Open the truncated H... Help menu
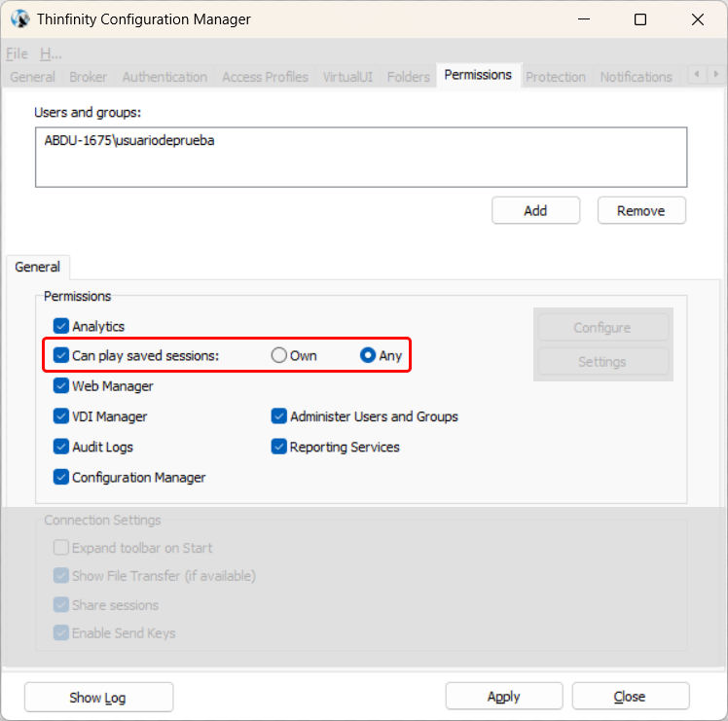The height and width of the screenshot is (721, 728). (51, 54)
